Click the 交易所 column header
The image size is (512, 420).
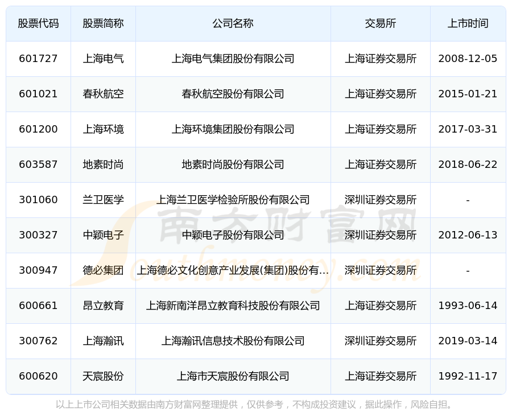pyautogui.click(x=381, y=23)
